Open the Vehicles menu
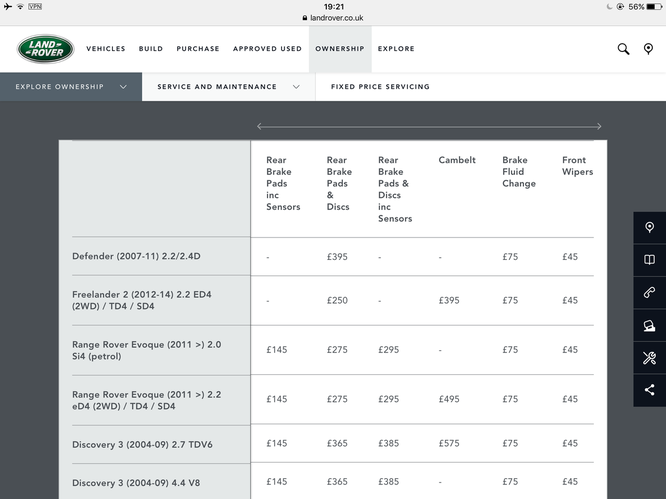Image resolution: width=666 pixels, height=499 pixels. 106,49
